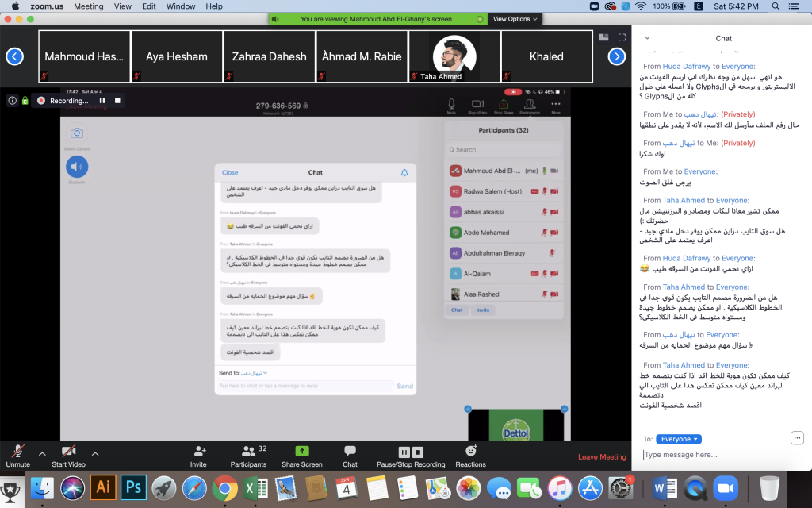
Task: Open Illustrator from the dock
Action: coord(103,487)
